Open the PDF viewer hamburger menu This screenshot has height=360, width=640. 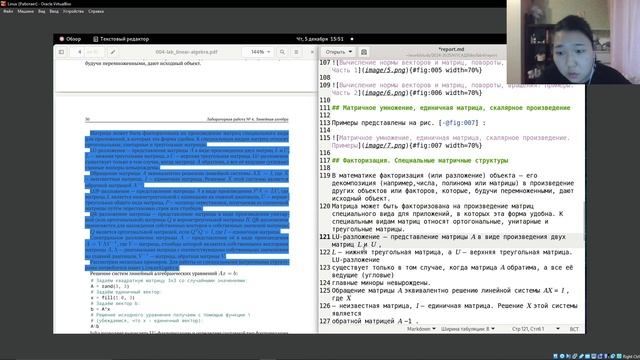(296, 52)
